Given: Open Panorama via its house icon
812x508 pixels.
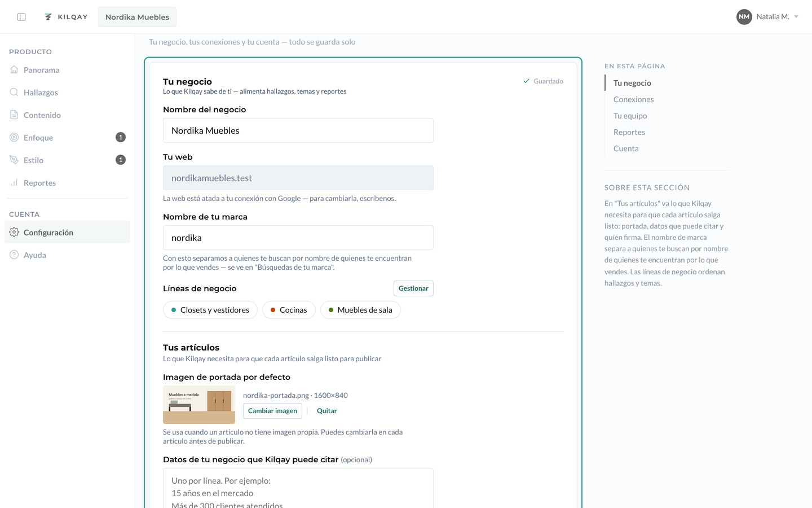Looking at the screenshot, I should pos(14,69).
